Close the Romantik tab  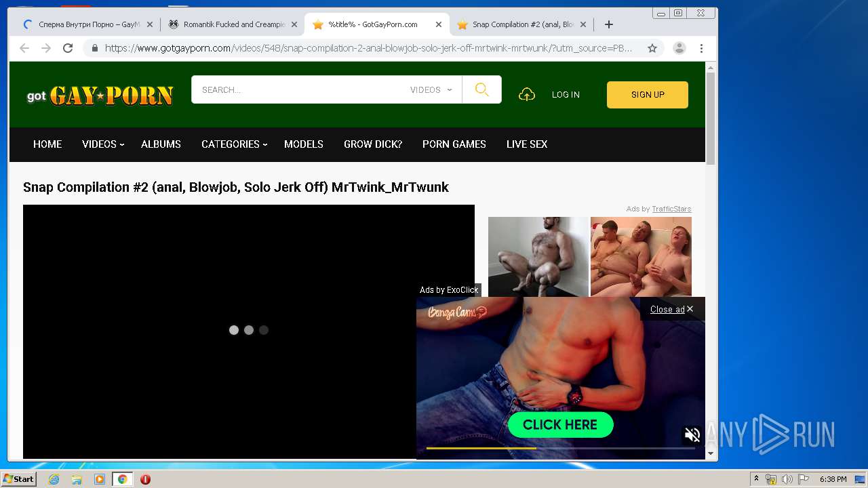(294, 24)
